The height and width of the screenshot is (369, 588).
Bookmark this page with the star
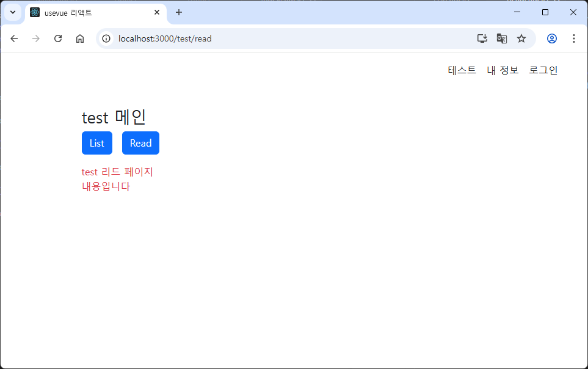[521, 38]
